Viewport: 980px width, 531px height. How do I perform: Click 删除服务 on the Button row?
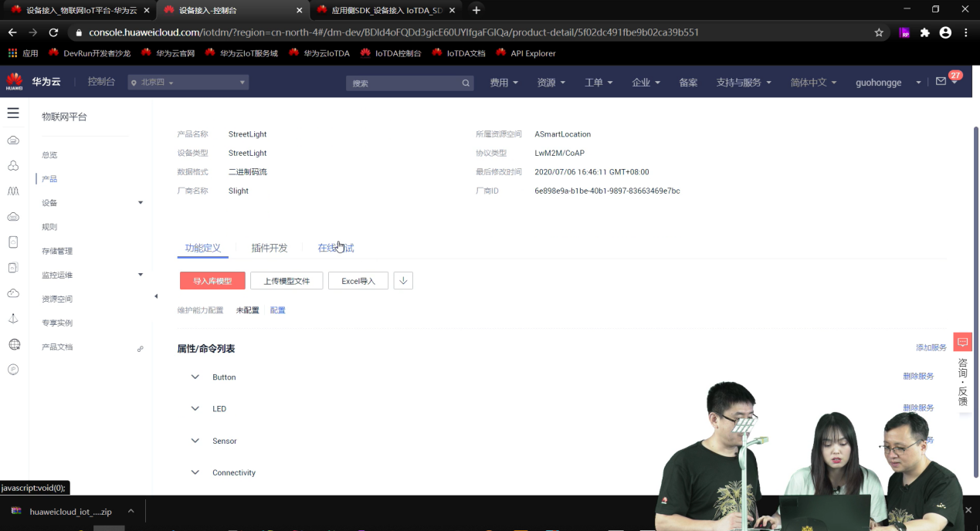(918, 376)
